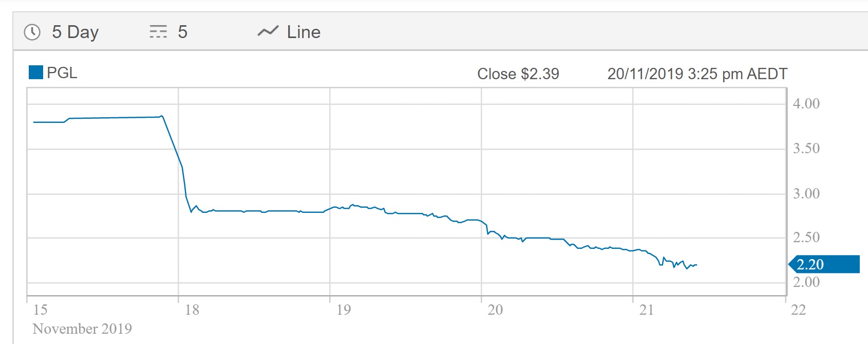Click the Close $2.39 readout
The image size is (868, 344).
pyautogui.click(x=518, y=74)
